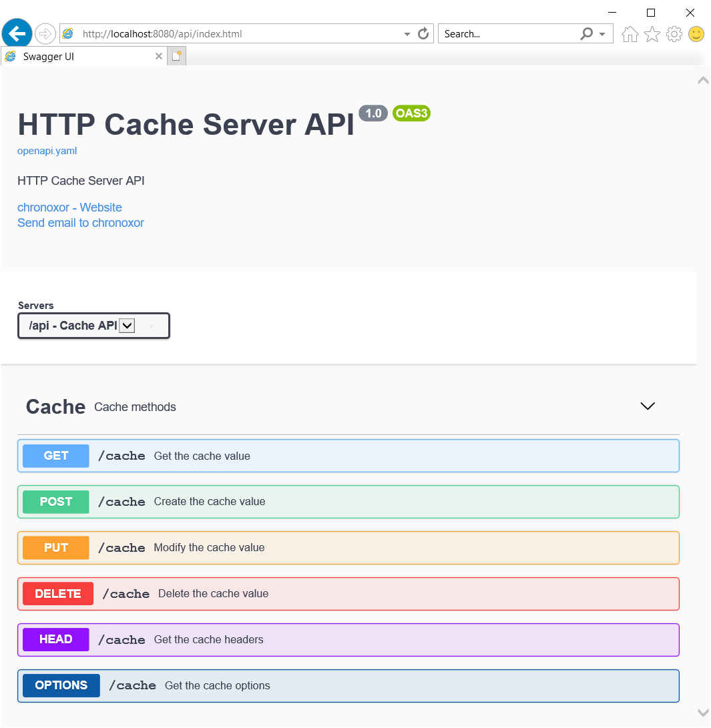
Task: Open browser Tools gear icon
Action: tap(674, 34)
